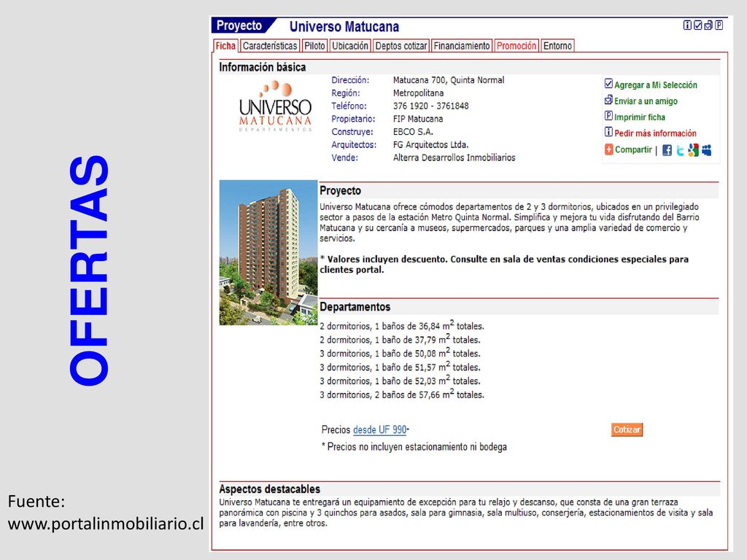Click the www.portalinmobiliario.cl source text

106,524
